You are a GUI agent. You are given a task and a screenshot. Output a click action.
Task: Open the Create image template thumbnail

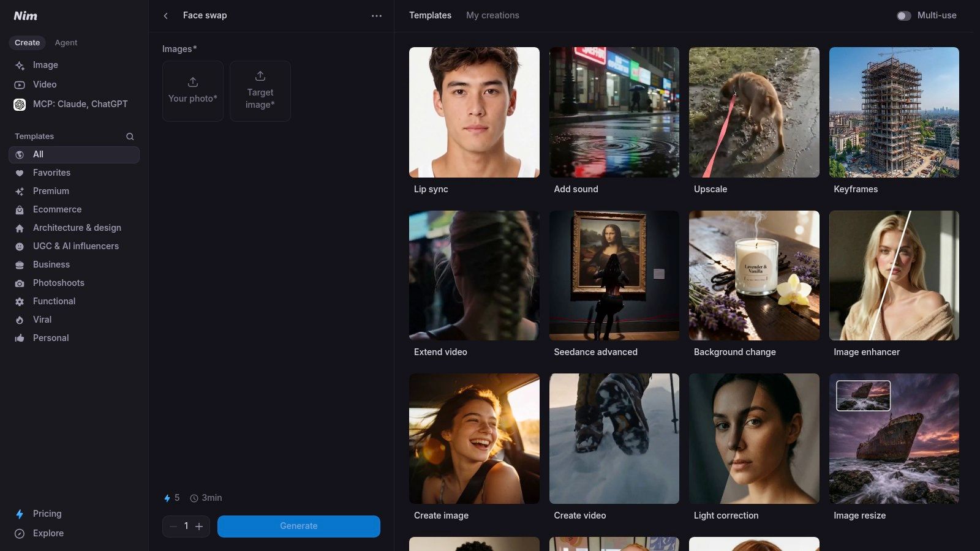pyautogui.click(x=474, y=439)
